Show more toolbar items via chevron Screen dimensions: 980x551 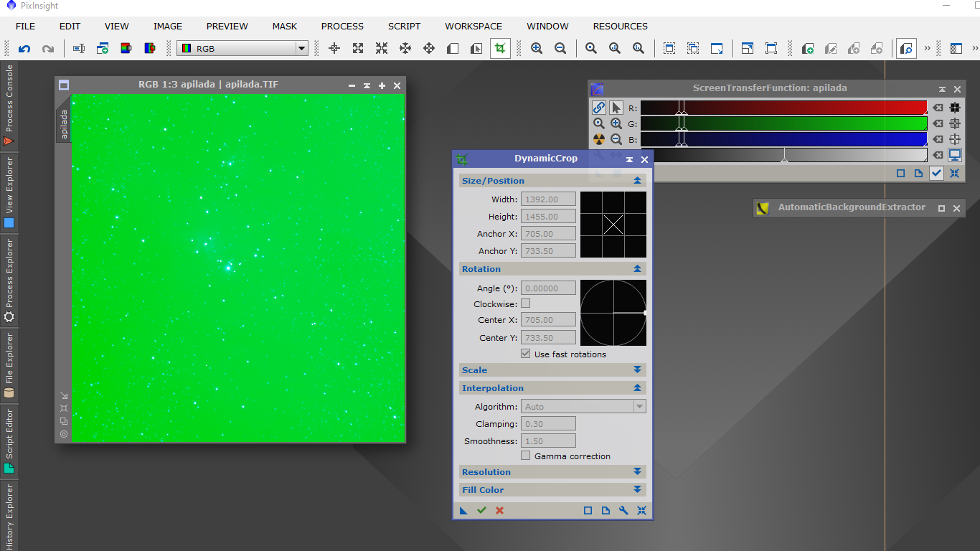click(x=927, y=49)
